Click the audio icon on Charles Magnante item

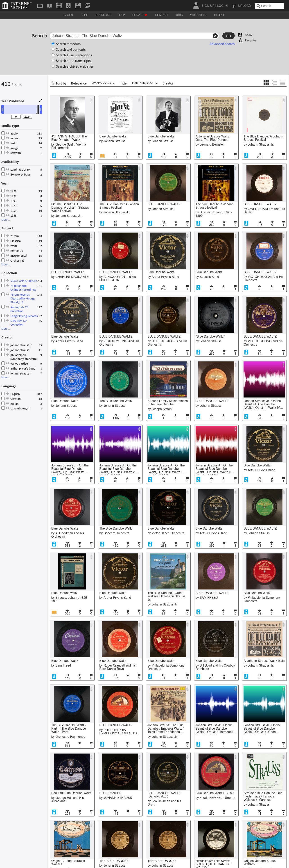click(54, 288)
